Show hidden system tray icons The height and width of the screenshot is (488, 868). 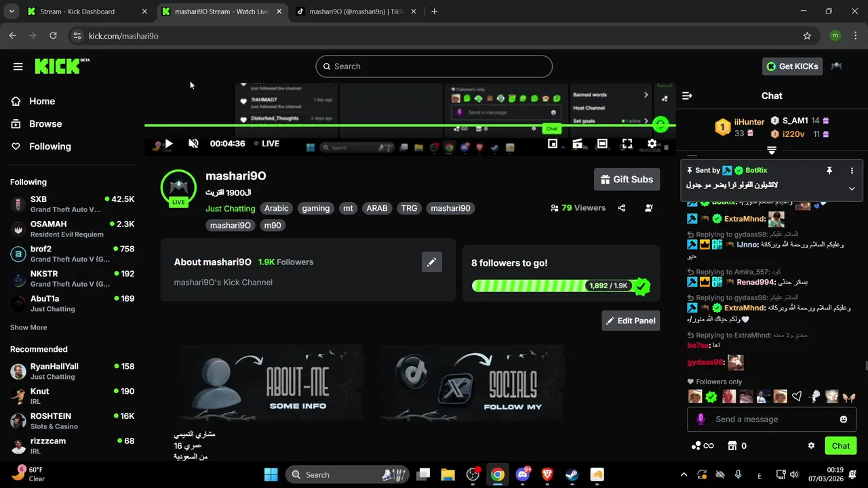click(x=684, y=475)
